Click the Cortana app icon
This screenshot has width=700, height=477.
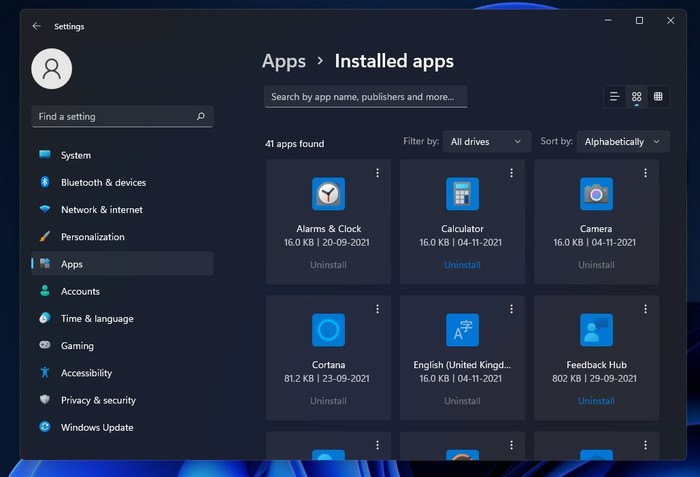pos(328,330)
